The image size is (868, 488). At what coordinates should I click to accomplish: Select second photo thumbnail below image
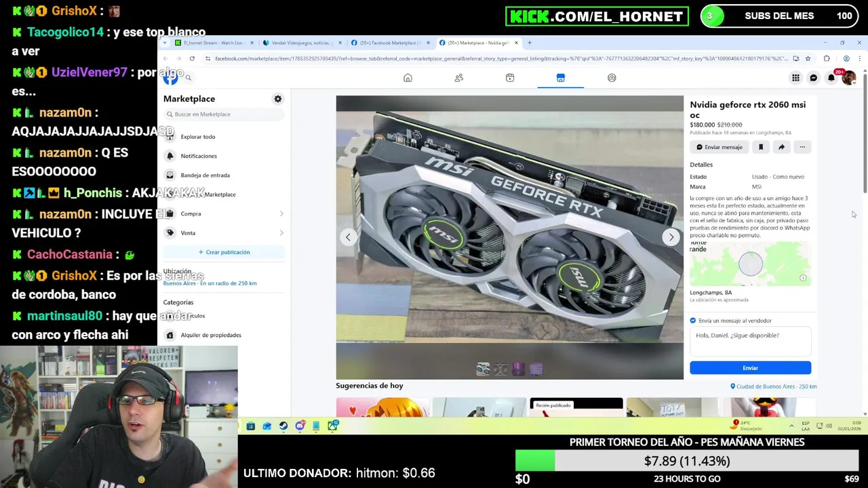tap(500, 369)
